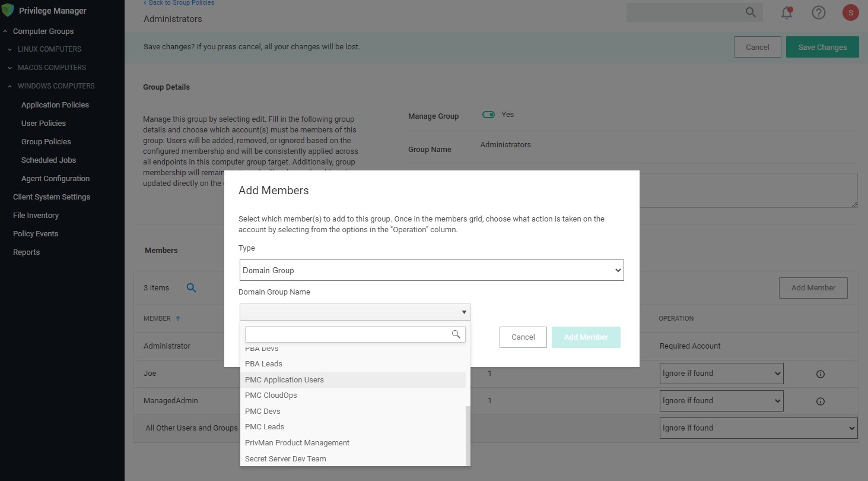Collapse the Computer Groups section
Image resolution: width=868 pixels, height=481 pixels.
[5, 31]
